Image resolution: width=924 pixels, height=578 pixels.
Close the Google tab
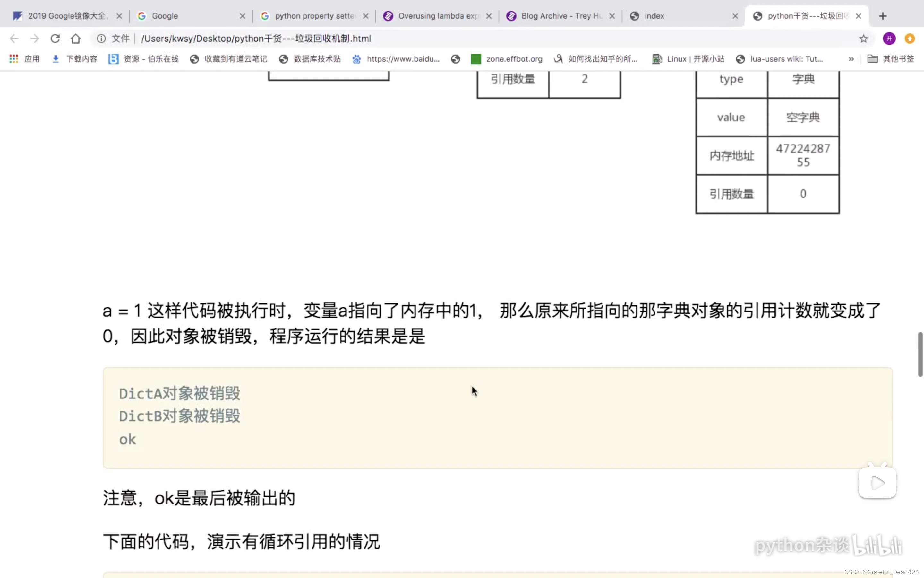pyautogui.click(x=243, y=16)
